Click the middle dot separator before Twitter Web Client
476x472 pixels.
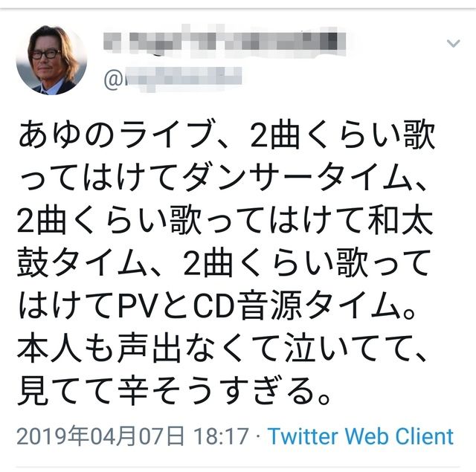tap(258, 437)
